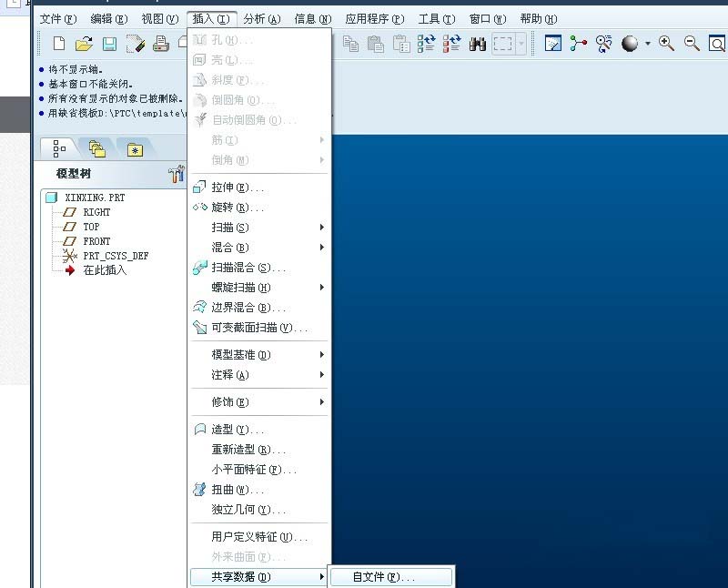Choose 扫描混合(S) swept blend
728x588 pixels.
coord(259,268)
